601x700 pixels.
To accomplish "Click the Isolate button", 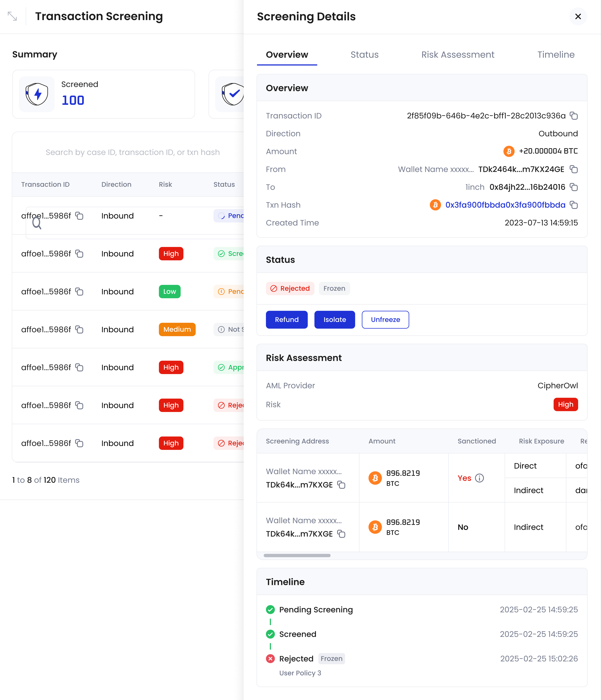I will [335, 320].
